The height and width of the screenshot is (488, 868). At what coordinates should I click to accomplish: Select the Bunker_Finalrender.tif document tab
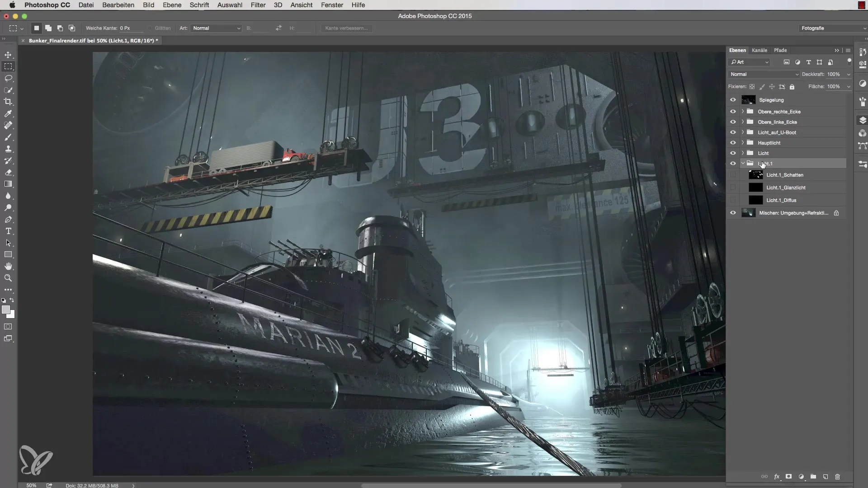93,41
